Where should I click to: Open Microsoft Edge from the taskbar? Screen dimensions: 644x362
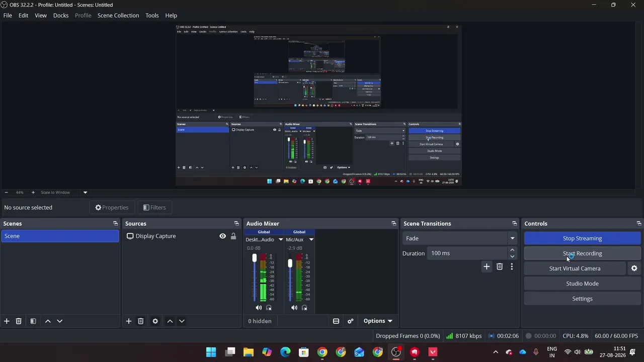point(285,352)
